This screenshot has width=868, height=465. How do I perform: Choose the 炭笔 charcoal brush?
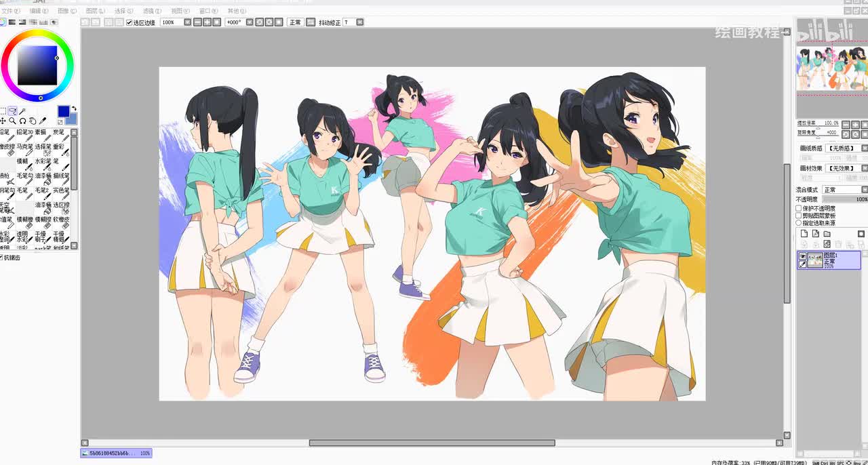coord(62,136)
